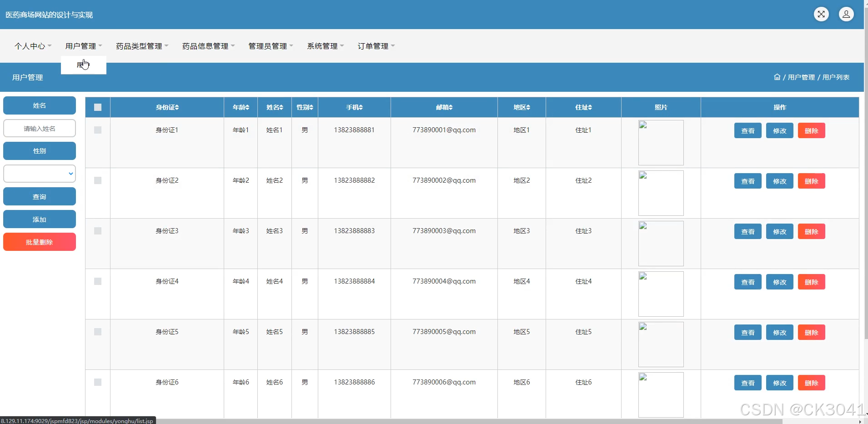Screen dimensions: 868x424
Task: Click the 添加 add button
Action: 40,219
